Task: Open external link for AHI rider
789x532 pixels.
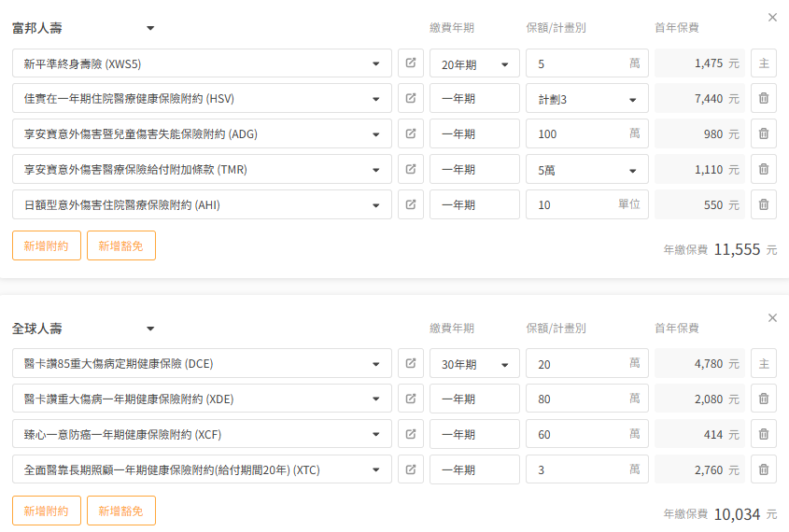Action: 411,204
